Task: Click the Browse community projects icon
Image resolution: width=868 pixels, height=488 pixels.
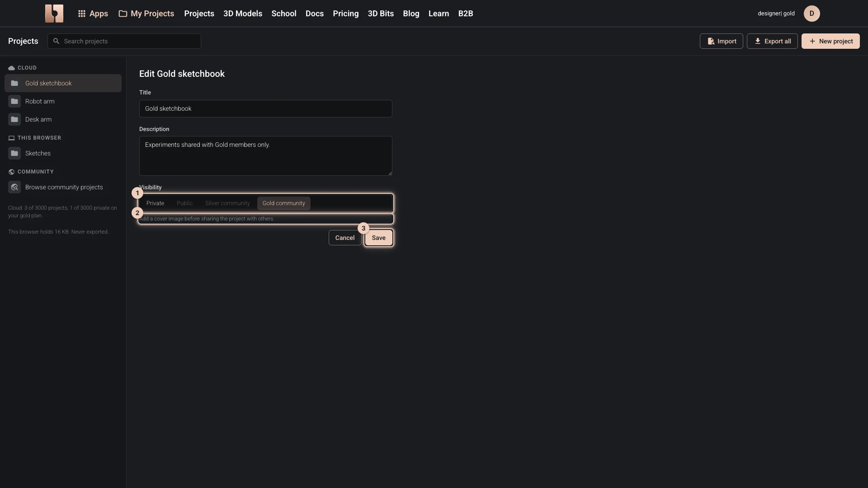Action: coord(14,187)
